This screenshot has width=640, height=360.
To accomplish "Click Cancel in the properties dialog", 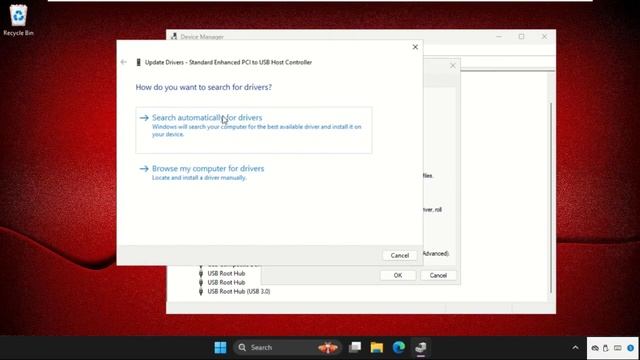I will (x=438, y=276).
